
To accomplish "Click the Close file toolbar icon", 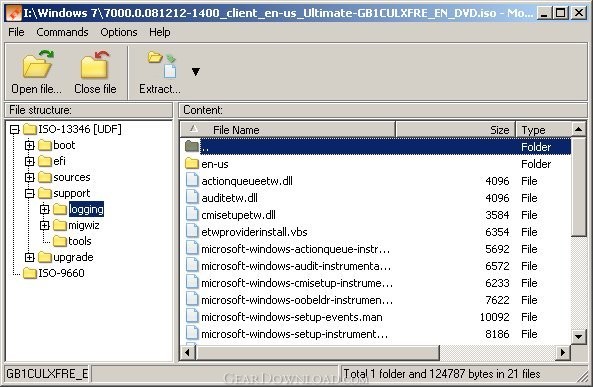I will [95, 64].
